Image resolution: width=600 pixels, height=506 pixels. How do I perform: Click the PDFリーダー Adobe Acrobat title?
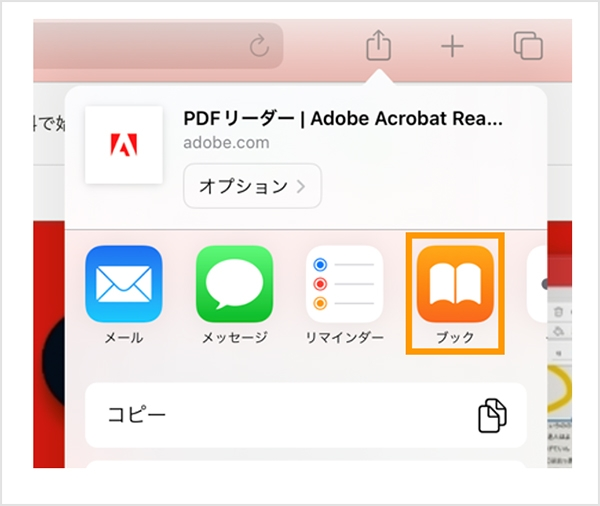343,118
